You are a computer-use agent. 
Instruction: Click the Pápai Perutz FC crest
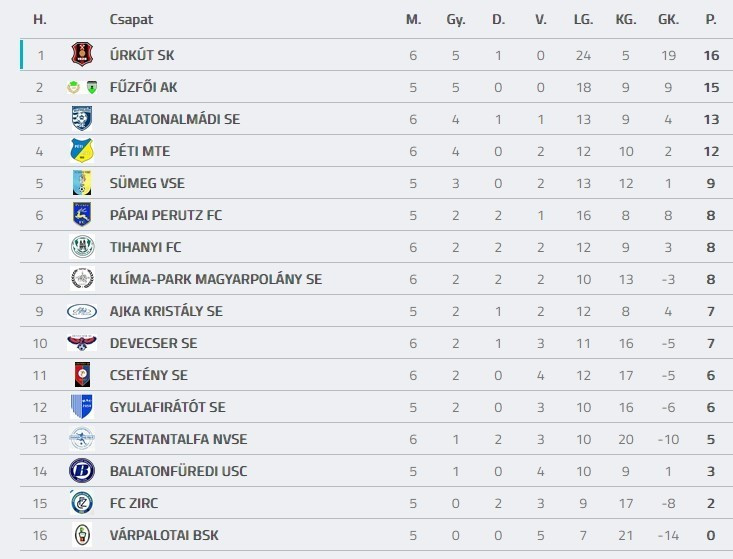[x=81, y=215]
